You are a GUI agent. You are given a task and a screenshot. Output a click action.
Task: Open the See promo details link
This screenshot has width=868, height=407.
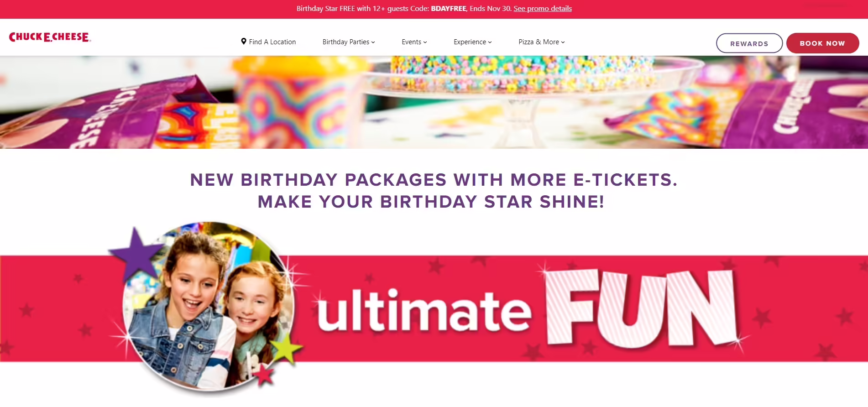coord(543,9)
